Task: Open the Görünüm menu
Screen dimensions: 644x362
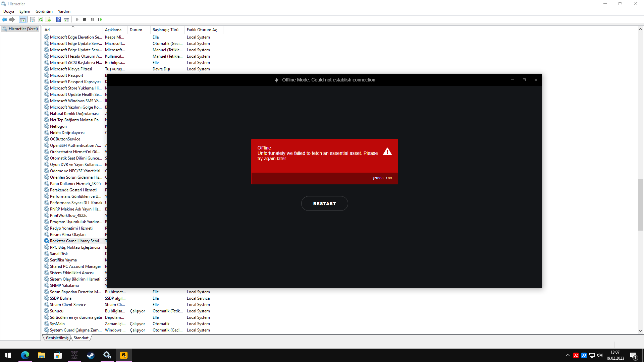Action: click(x=44, y=11)
